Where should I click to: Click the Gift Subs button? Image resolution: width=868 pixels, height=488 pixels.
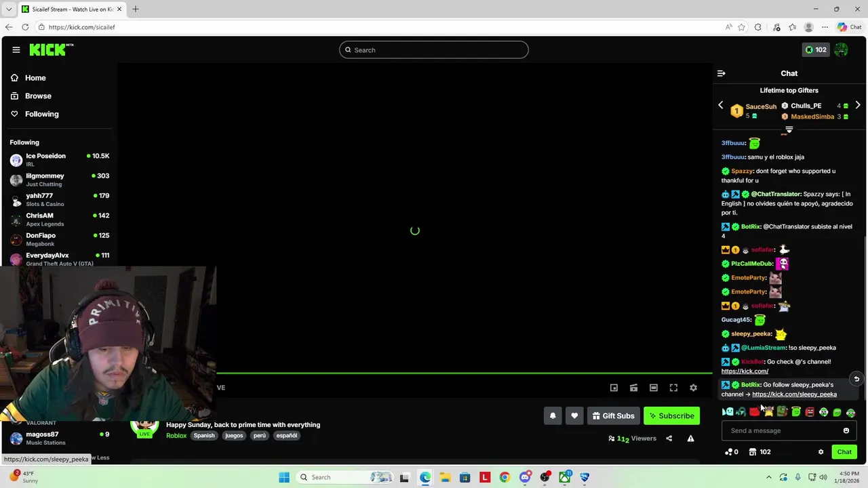pos(613,416)
